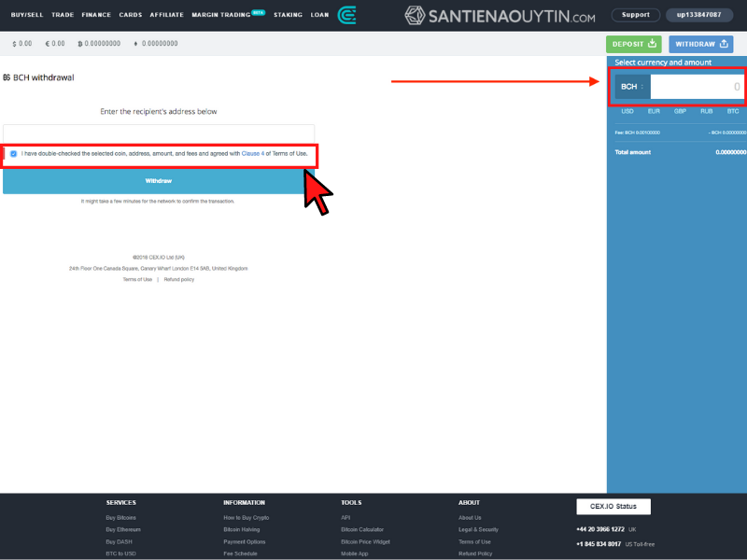Open the CARDS page
Viewport: 747px width, 560px height.
tap(130, 15)
